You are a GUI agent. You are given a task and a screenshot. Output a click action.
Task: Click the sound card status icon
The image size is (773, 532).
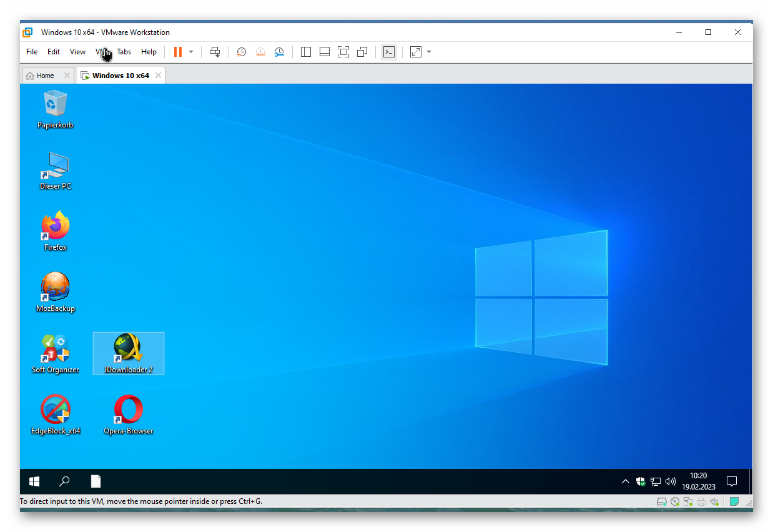[x=715, y=501]
